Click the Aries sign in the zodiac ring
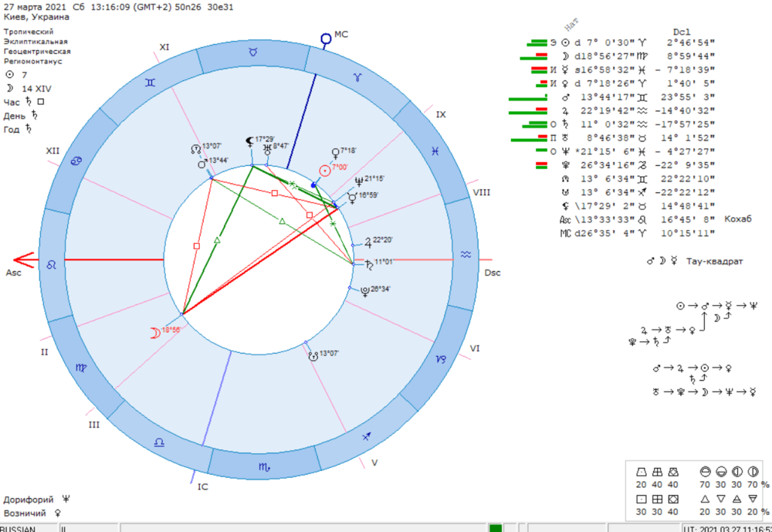 tap(358, 77)
